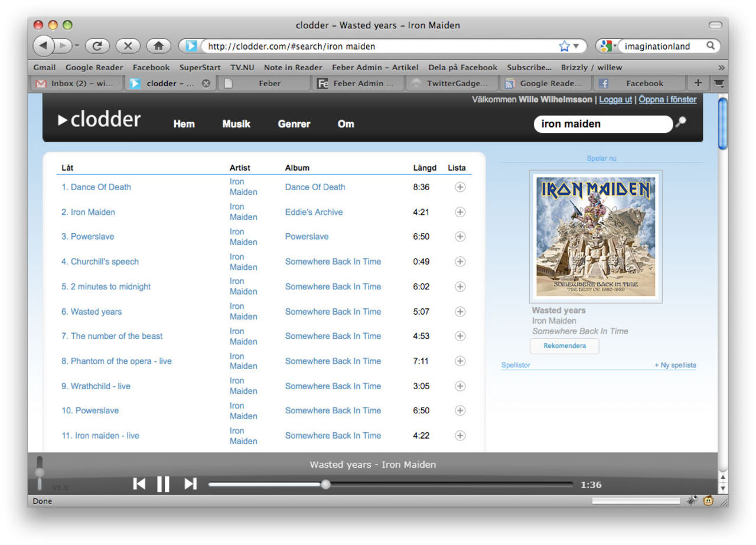Create a new playlist with Ny spellista

675,365
